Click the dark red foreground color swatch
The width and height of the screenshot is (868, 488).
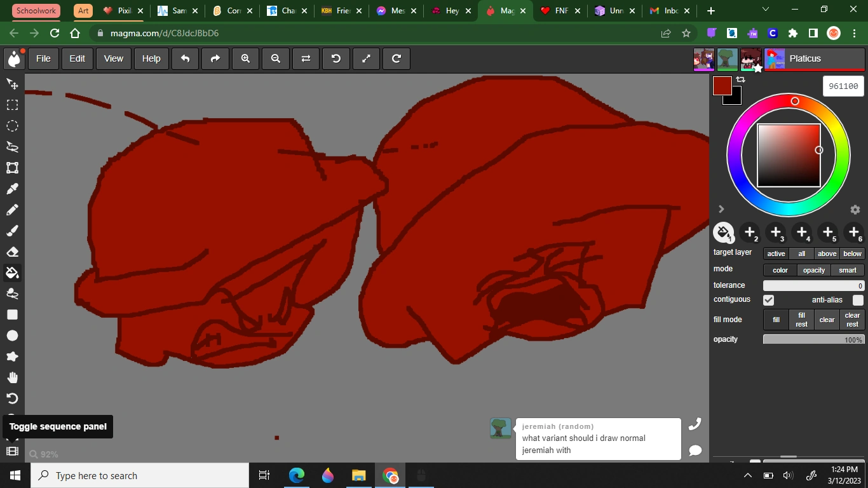(722, 86)
